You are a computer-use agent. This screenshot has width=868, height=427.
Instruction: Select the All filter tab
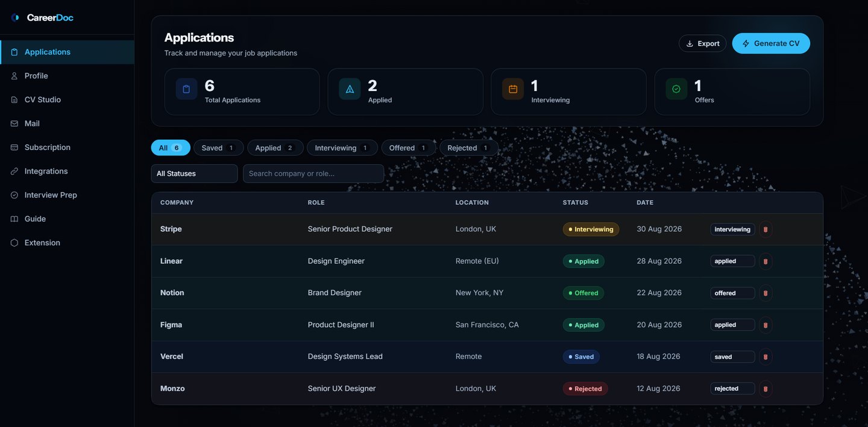(171, 148)
